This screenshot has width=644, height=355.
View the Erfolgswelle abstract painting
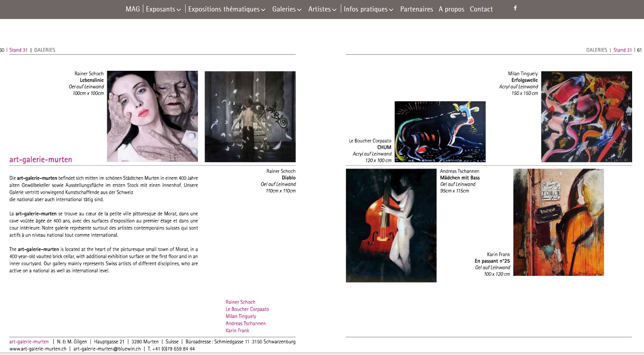(x=587, y=117)
